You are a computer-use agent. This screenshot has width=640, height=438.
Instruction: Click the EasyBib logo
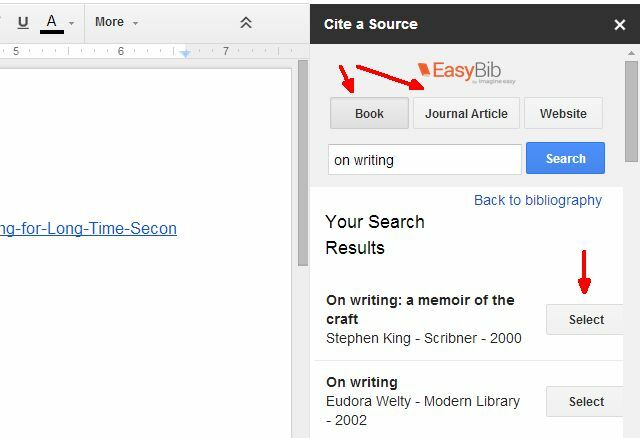click(467, 72)
